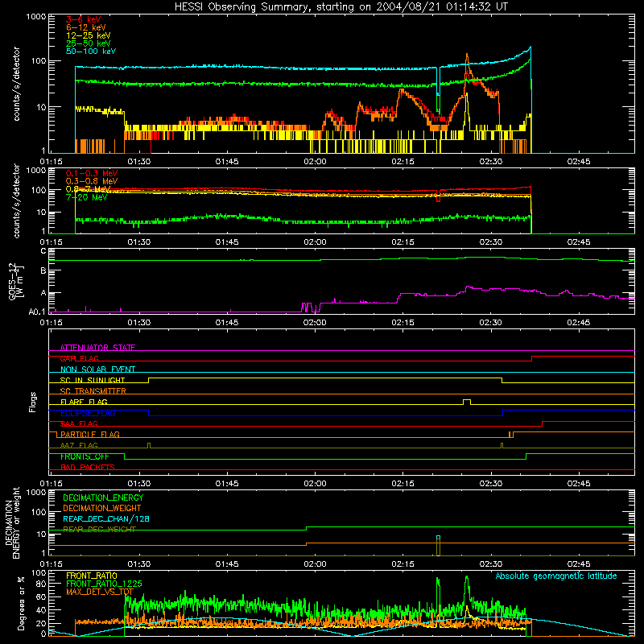Select the SAA_FLAG label
Viewport: 644px width, 644px height.
pyautogui.click(x=79, y=424)
